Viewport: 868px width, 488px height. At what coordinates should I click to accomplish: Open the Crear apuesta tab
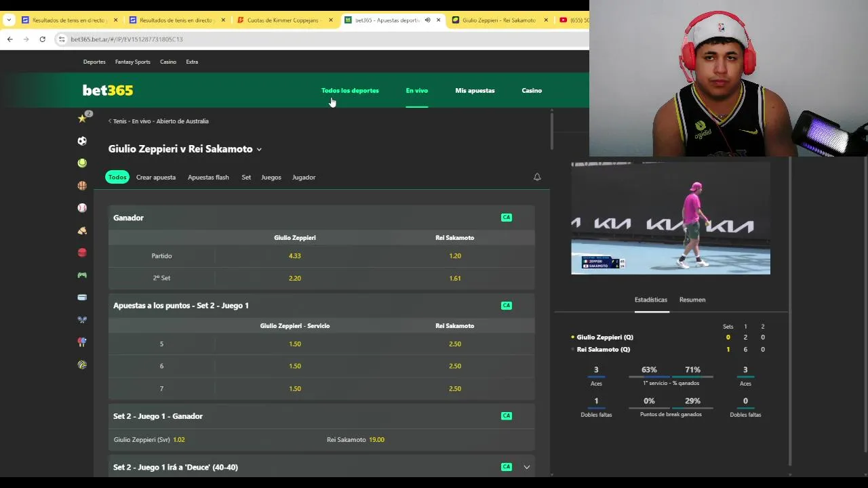point(156,178)
